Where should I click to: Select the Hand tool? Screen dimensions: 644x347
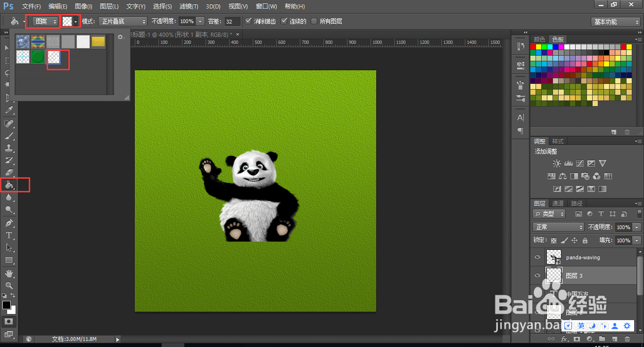8,273
